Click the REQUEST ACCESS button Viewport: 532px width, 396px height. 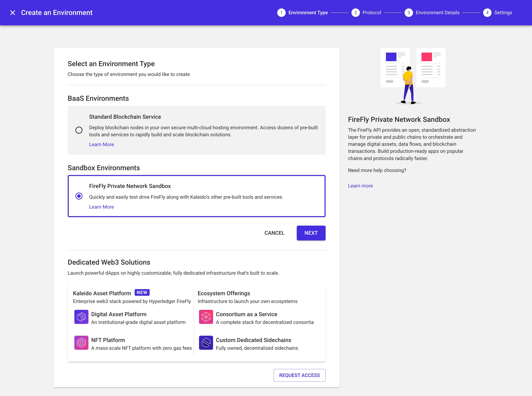tap(299, 375)
